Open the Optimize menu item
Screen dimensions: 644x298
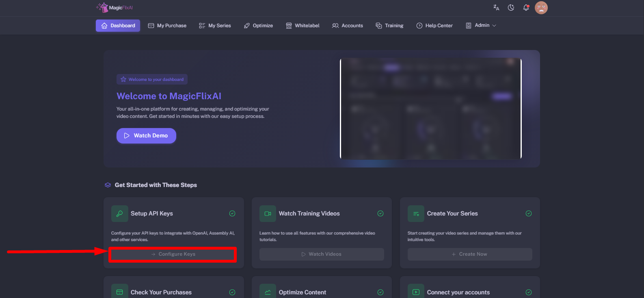pos(258,26)
